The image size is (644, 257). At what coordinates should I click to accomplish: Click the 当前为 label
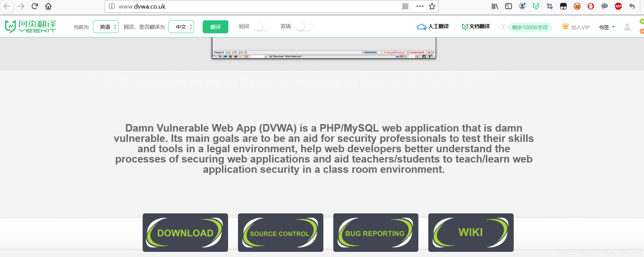tap(81, 27)
